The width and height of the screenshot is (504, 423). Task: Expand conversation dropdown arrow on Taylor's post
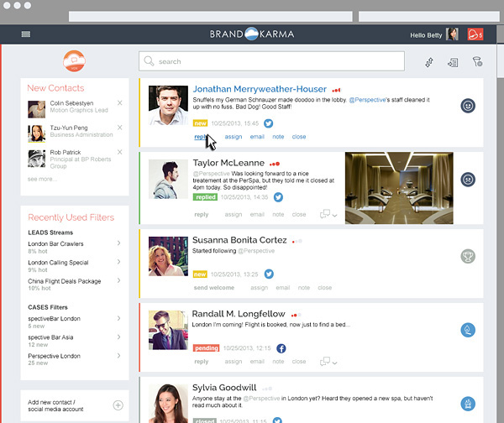[334, 216]
